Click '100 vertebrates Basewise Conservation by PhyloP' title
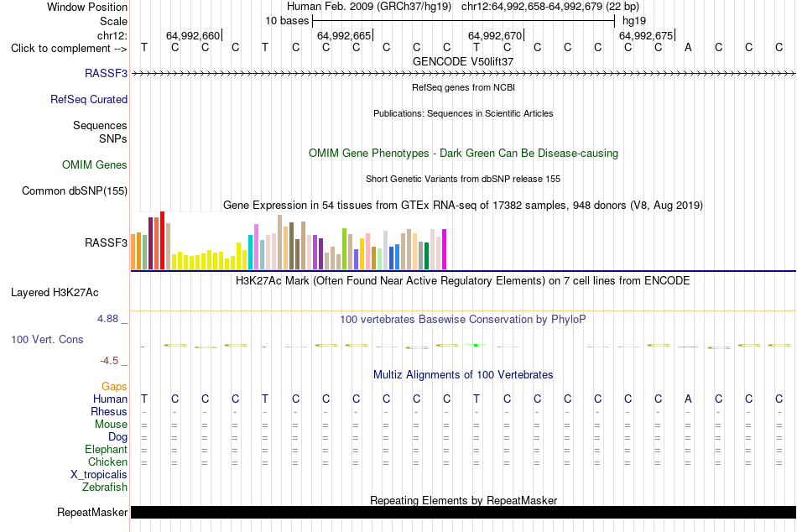Image resolution: width=797 pixels, height=532 pixels. coord(463,320)
